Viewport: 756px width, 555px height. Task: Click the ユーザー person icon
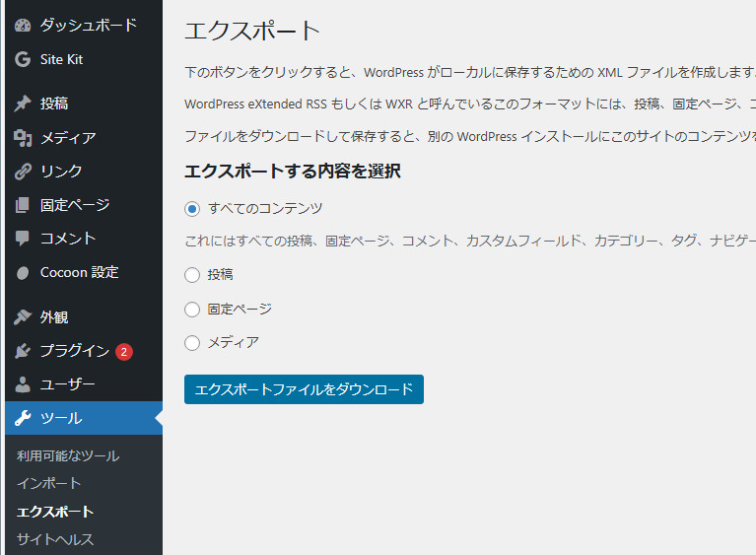click(23, 384)
